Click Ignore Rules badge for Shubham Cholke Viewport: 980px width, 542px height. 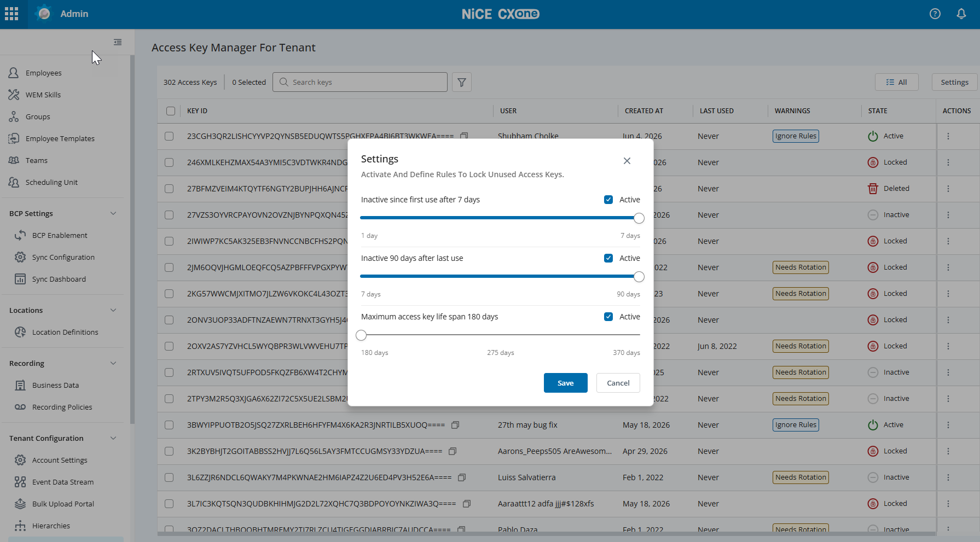796,136
